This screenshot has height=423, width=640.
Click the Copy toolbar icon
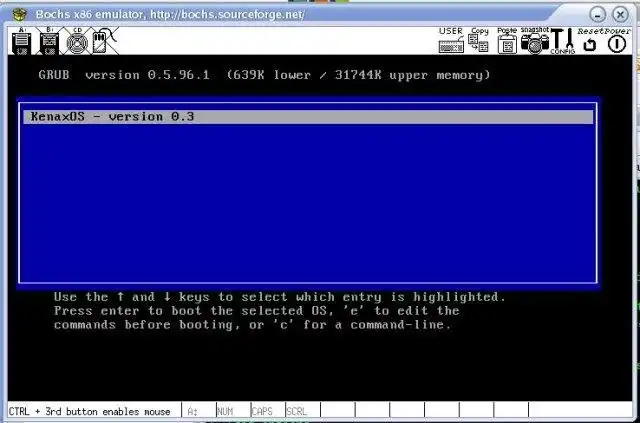(x=478, y=40)
